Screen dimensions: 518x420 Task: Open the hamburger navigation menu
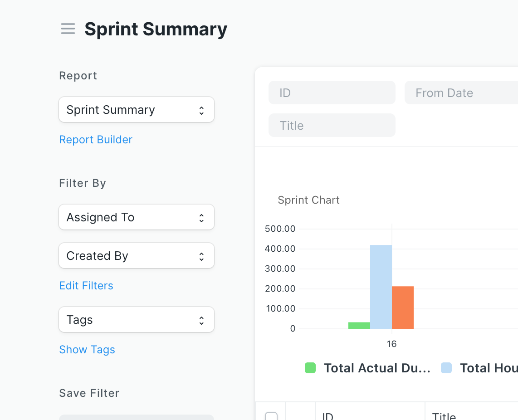click(x=68, y=29)
